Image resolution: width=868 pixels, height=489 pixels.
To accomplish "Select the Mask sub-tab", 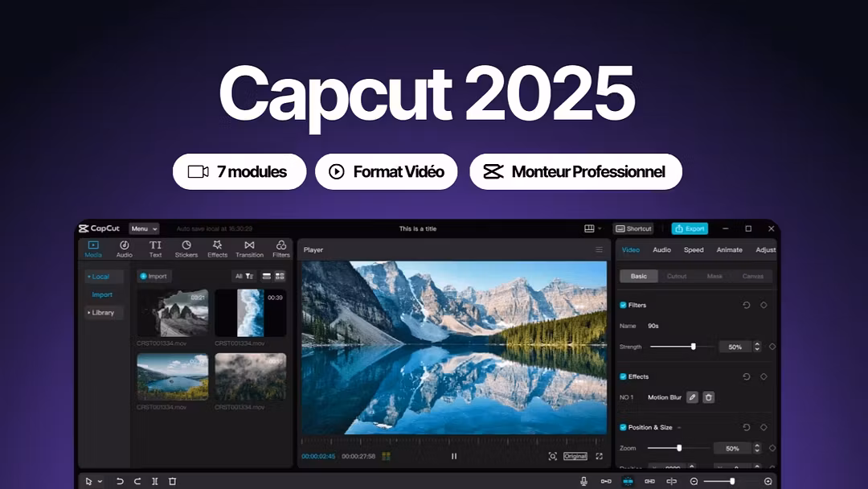I will click(714, 277).
